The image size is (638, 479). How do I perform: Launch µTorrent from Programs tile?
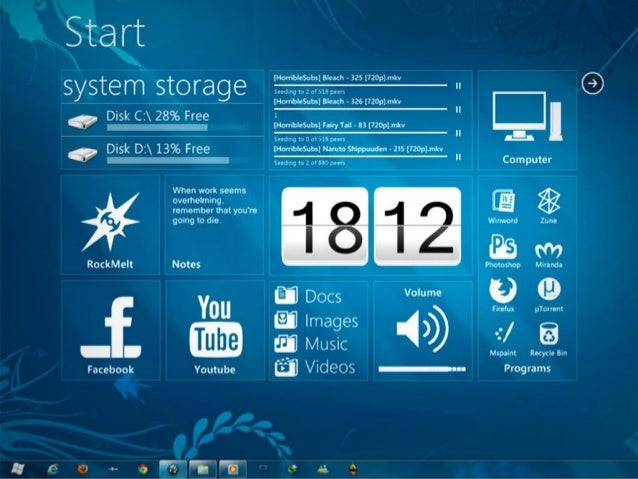click(549, 295)
